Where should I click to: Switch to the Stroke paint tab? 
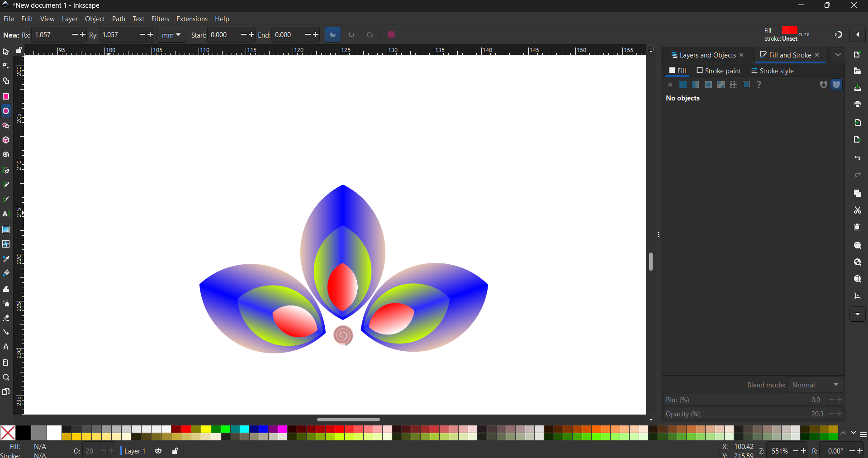click(719, 71)
